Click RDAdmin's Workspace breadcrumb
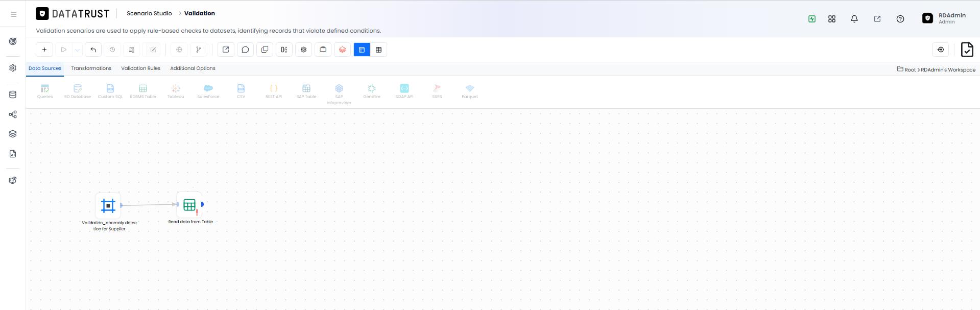Viewport: 980px width, 310px height. point(948,69)
